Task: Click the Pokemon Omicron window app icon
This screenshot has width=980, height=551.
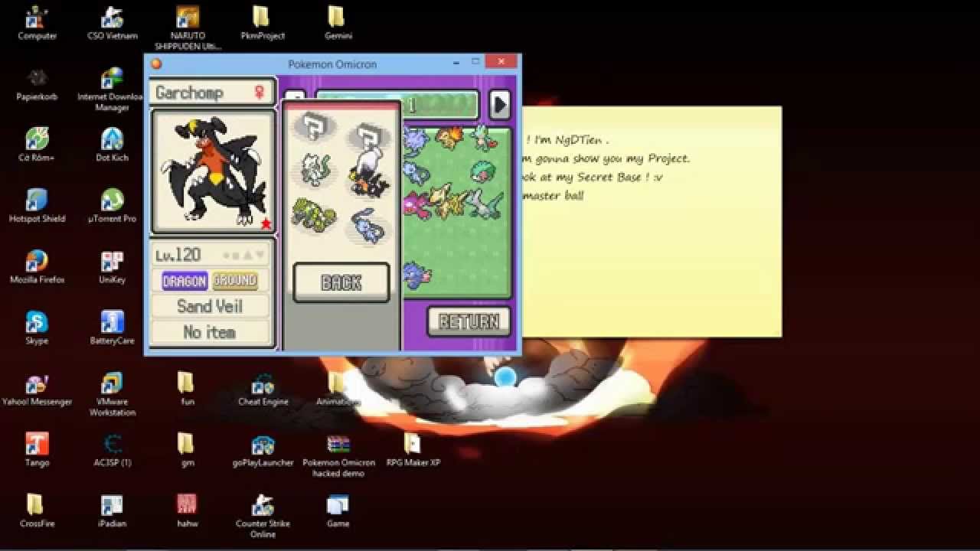Action: (x=156, y=64)
